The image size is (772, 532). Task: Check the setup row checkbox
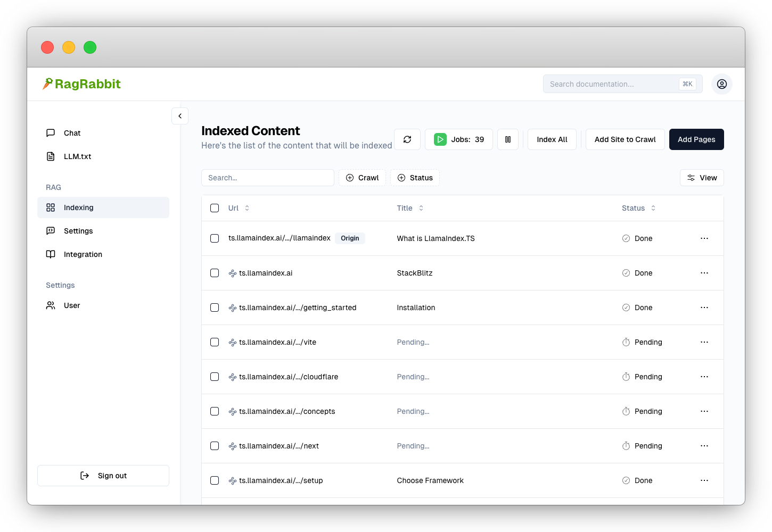pos(215,480)
